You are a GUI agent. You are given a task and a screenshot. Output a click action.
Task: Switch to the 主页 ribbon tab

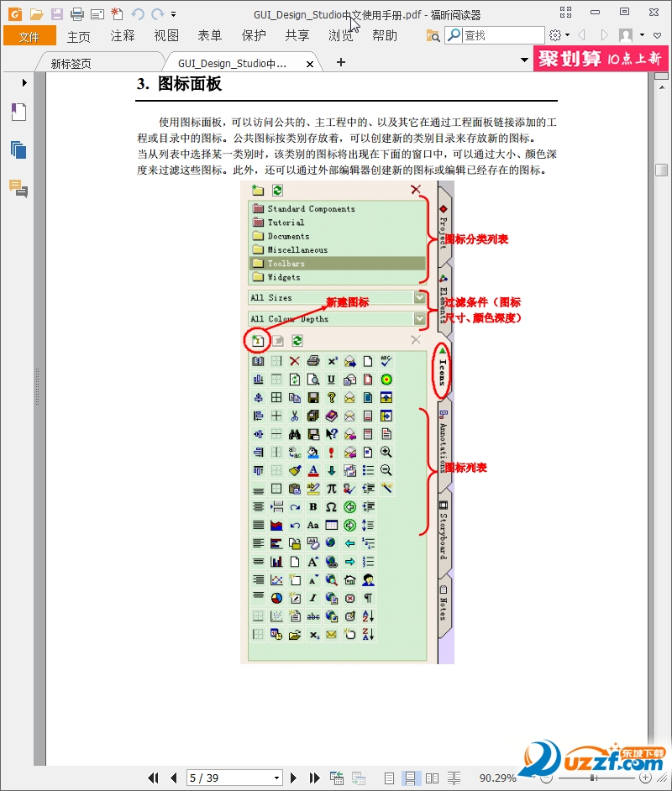pos(79,36)
